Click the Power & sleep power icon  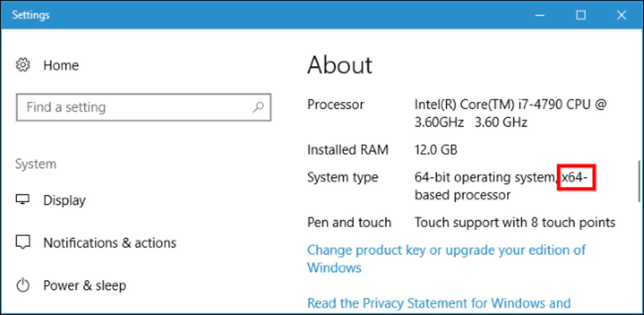(23, 285)
